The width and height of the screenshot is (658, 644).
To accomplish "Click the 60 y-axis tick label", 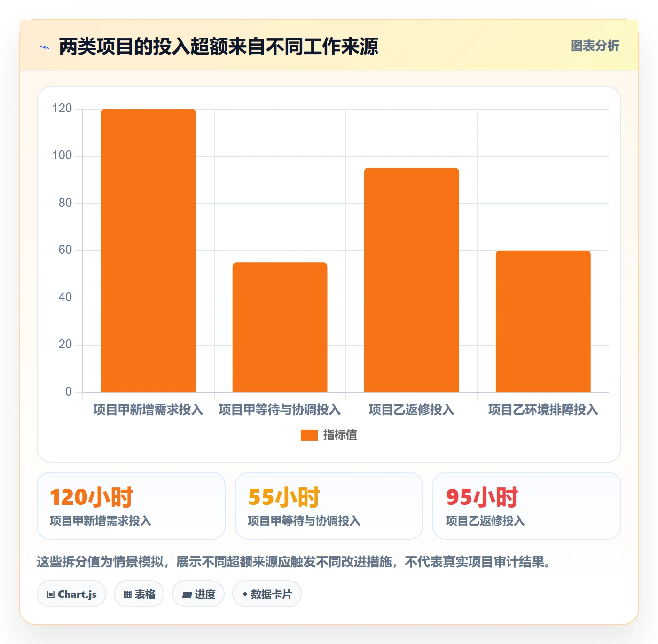I will [65, 250].
